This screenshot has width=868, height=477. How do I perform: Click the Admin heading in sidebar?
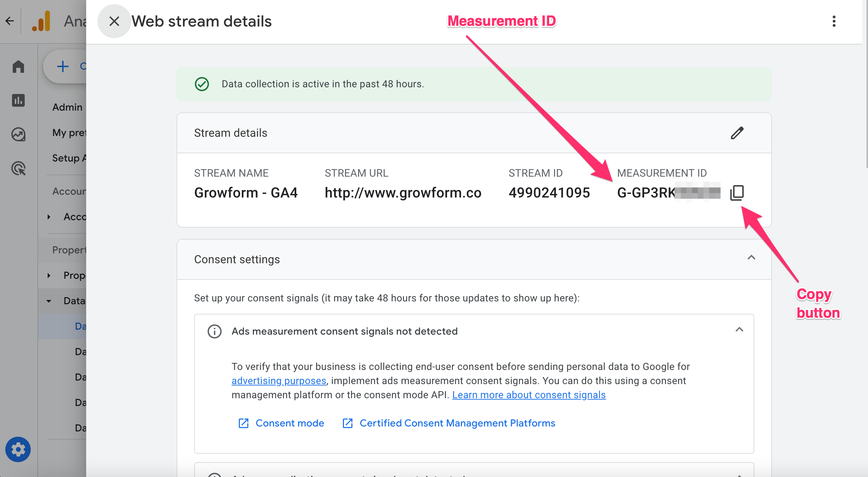pyautogui.click(x=67, y=107)
